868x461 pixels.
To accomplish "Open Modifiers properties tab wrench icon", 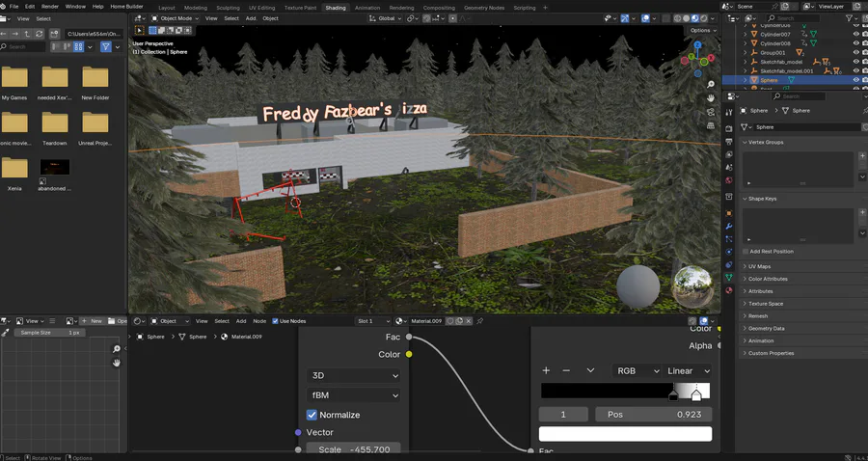I will pos(728,226).
